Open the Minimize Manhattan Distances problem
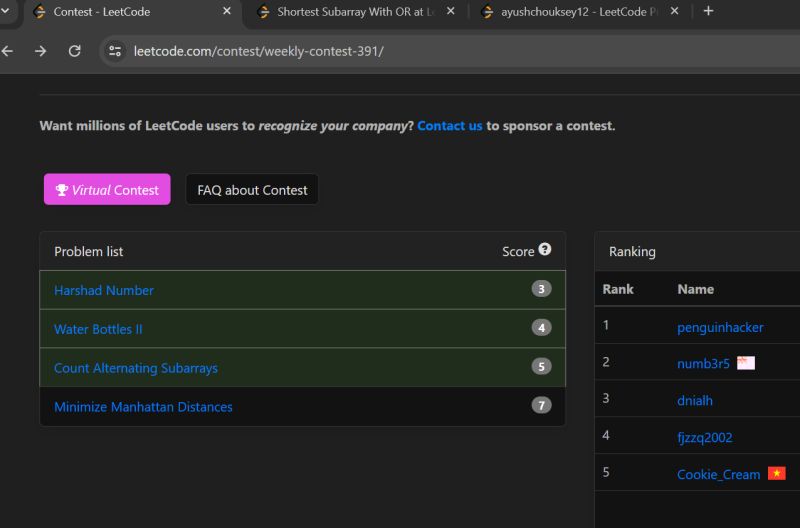Screen dimensions: 800x528 click(143, 407)
